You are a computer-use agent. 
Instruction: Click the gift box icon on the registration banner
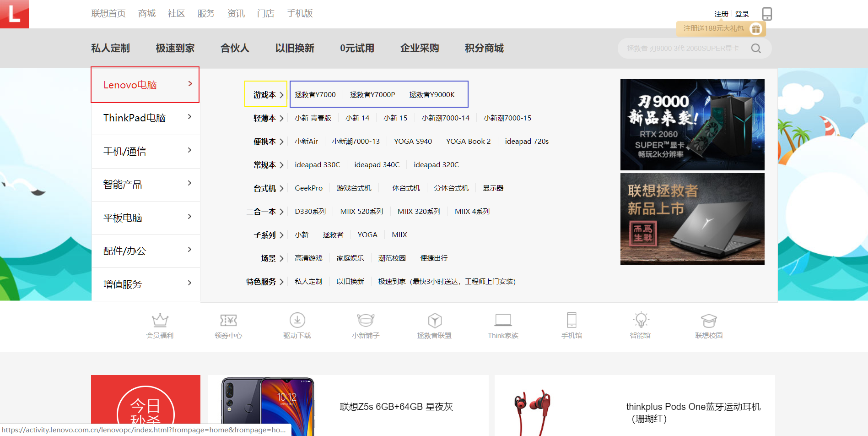756,29
